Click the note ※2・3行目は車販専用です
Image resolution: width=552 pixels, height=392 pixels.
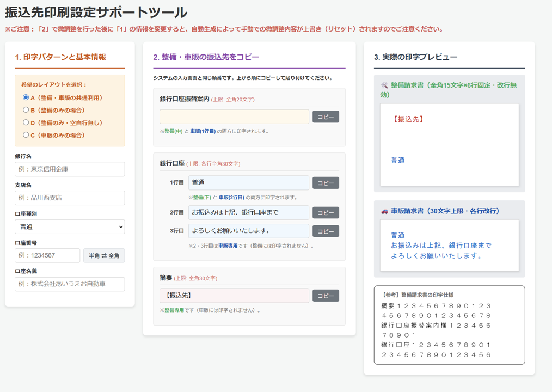(250, 246)
